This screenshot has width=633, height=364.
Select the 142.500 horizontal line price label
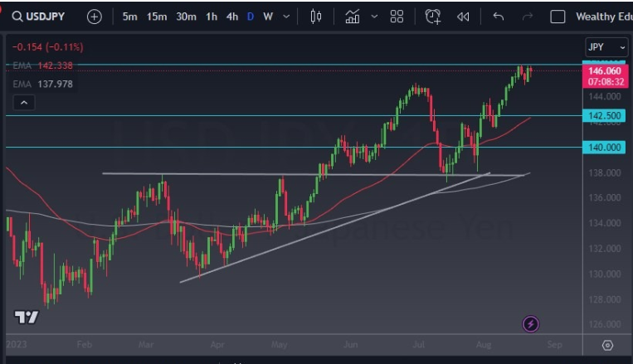[604, 116]
